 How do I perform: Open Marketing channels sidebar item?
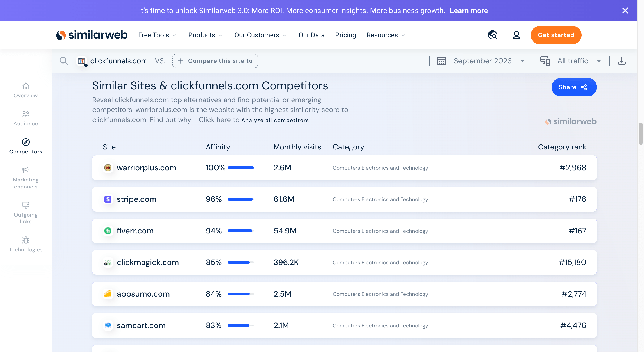(x=26, y=178)
